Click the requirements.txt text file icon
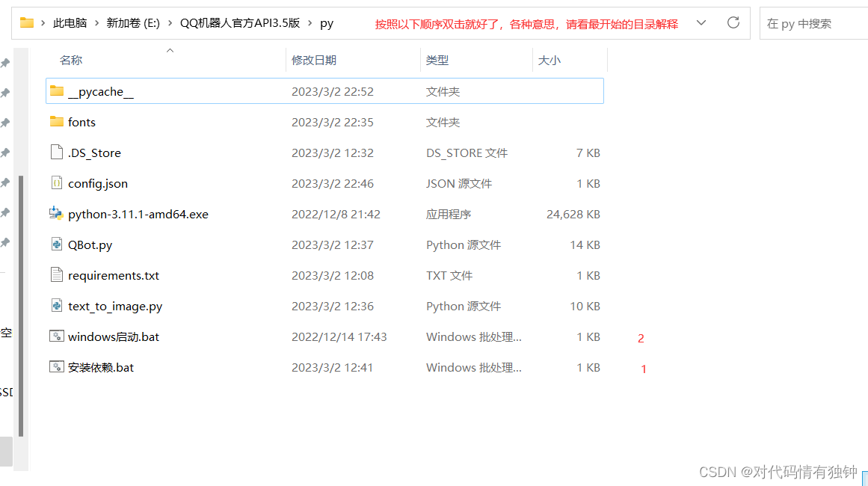Image resolution: width=868 pixels, height=486 pixels. pos(57,274)
